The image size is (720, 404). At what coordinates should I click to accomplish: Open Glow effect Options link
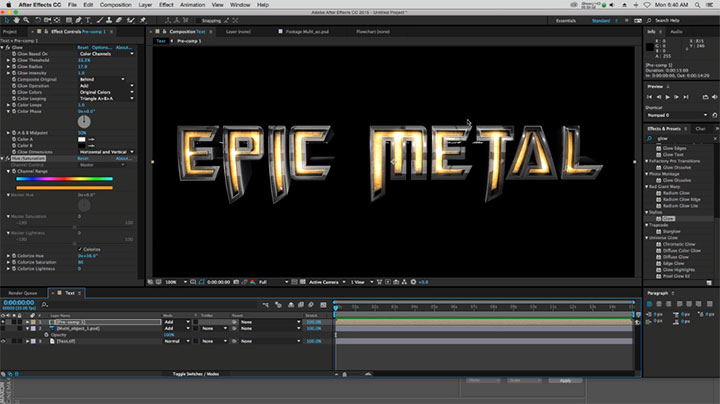101,47
